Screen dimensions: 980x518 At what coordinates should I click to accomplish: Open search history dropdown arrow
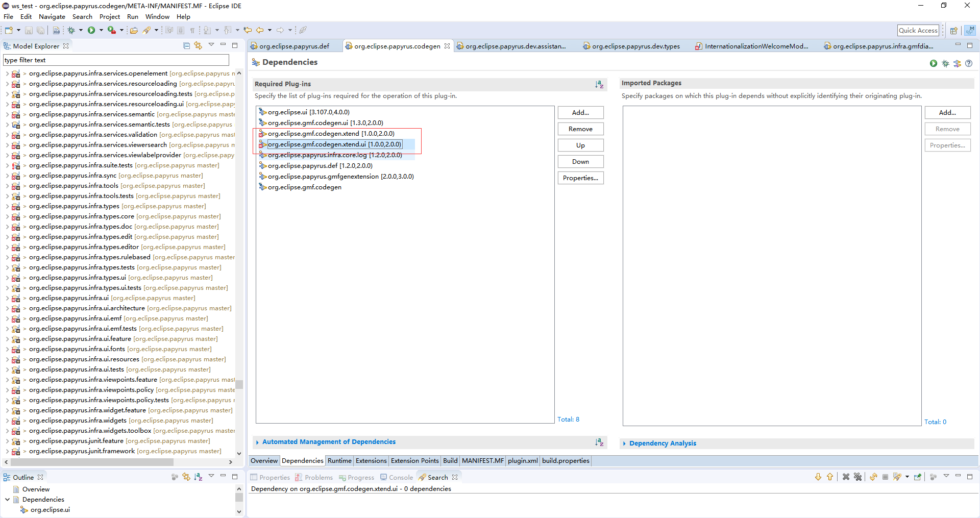click(x=907, y=477)
